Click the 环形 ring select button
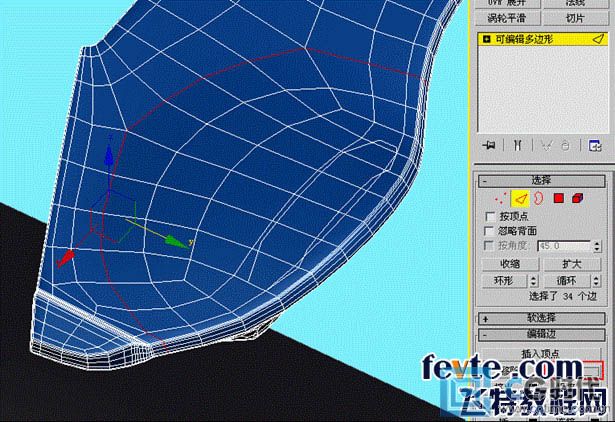Screen dimensions: 615x422 (505, 281)
